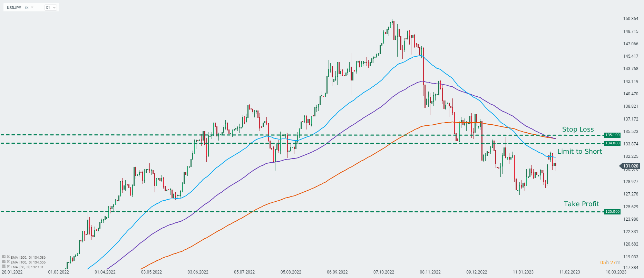Open settings icon for EMA 200 indicator
Image resolution: width=644 pixels, height=278 pixels.
4,257
